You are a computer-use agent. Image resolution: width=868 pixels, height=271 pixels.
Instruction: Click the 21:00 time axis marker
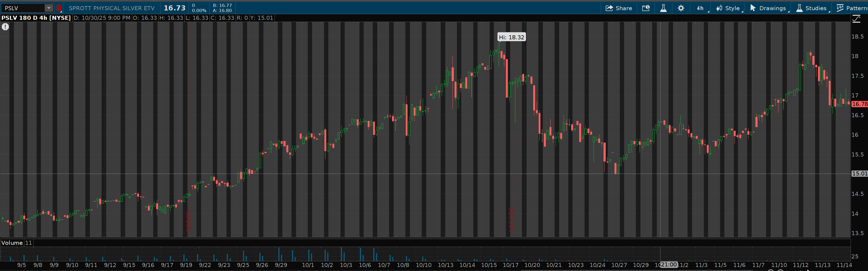pyautogui.click(x=669, y=265)
